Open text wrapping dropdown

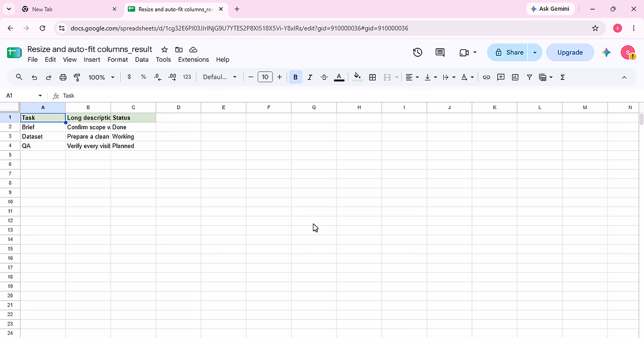click(x=449, y=77)
